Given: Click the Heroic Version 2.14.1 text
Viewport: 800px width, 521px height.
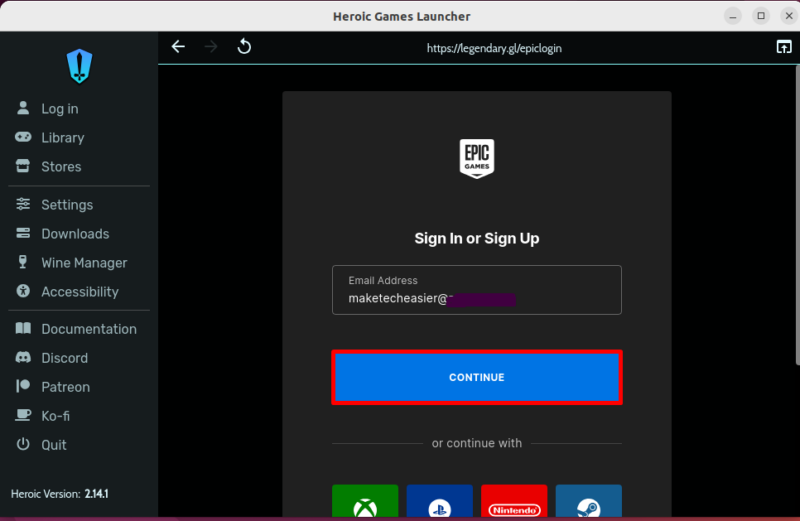Looking at the screenshot, I should [x=59, y=494].
